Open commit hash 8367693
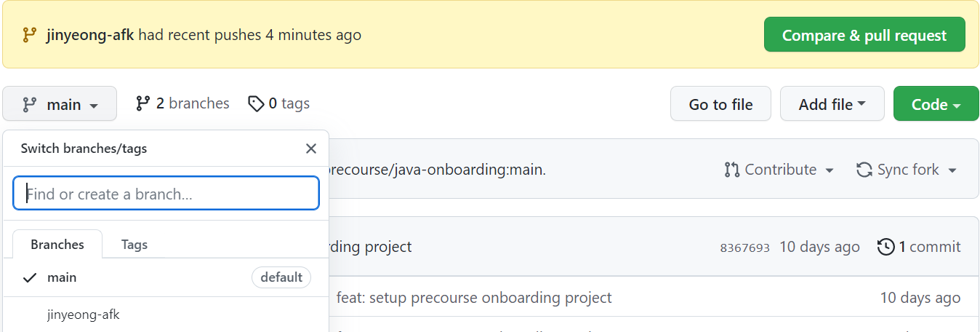The image size is (980, 332). [744, 248]
